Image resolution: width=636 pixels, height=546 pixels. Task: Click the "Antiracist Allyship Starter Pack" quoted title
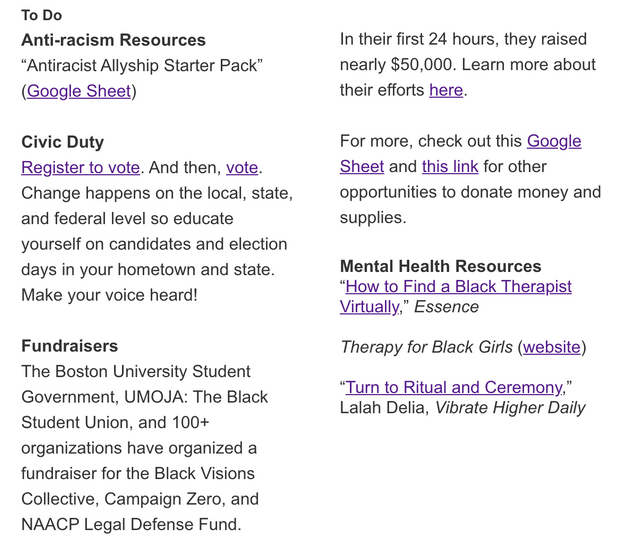[x=142, y=65]
